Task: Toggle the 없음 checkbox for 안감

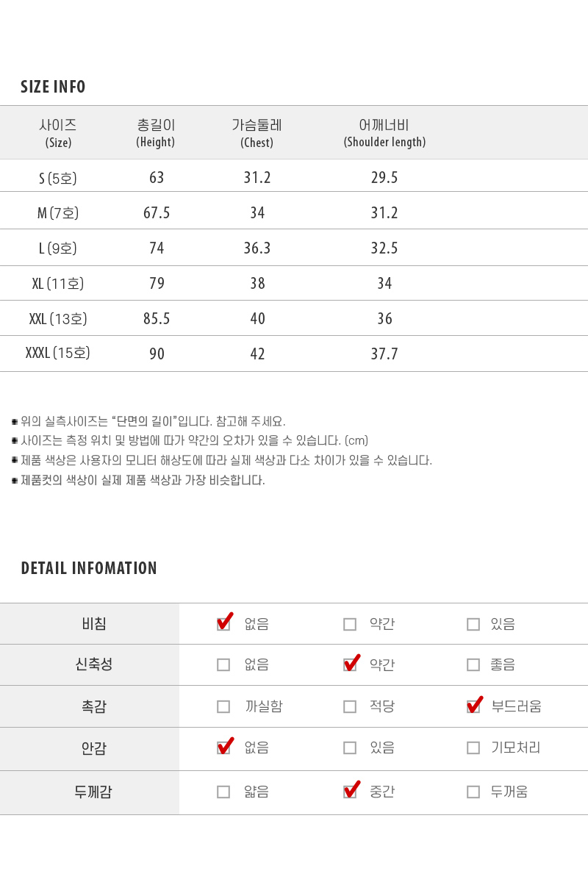Action: [x=223, y=747]
